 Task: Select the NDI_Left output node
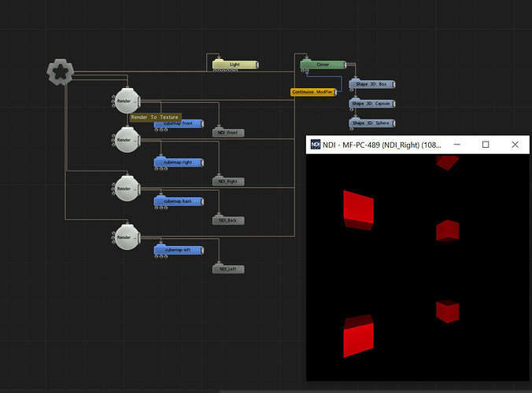[228, 270]
